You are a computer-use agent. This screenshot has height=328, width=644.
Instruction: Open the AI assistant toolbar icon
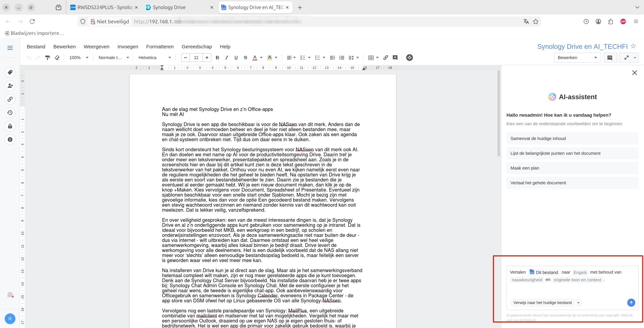click(409, 58)
